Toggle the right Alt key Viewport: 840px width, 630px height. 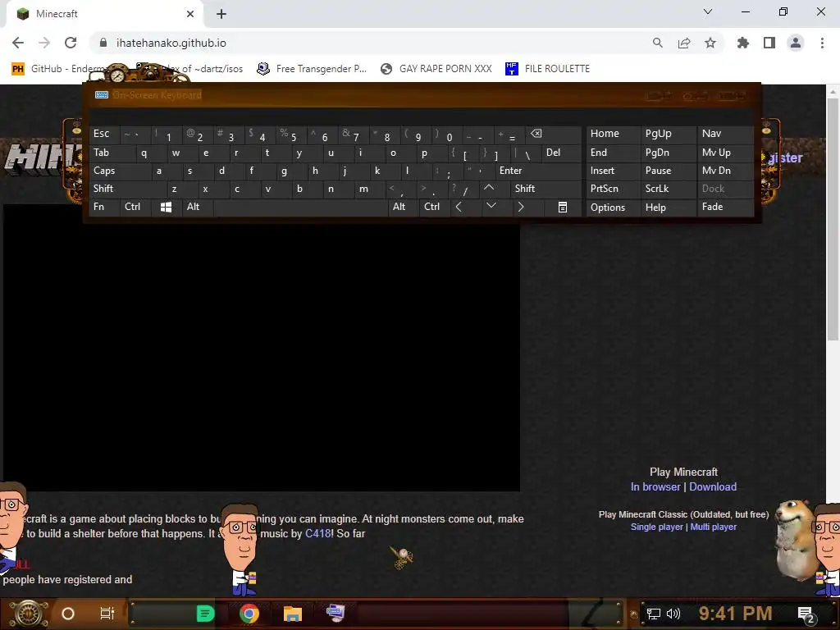(403, 207)
